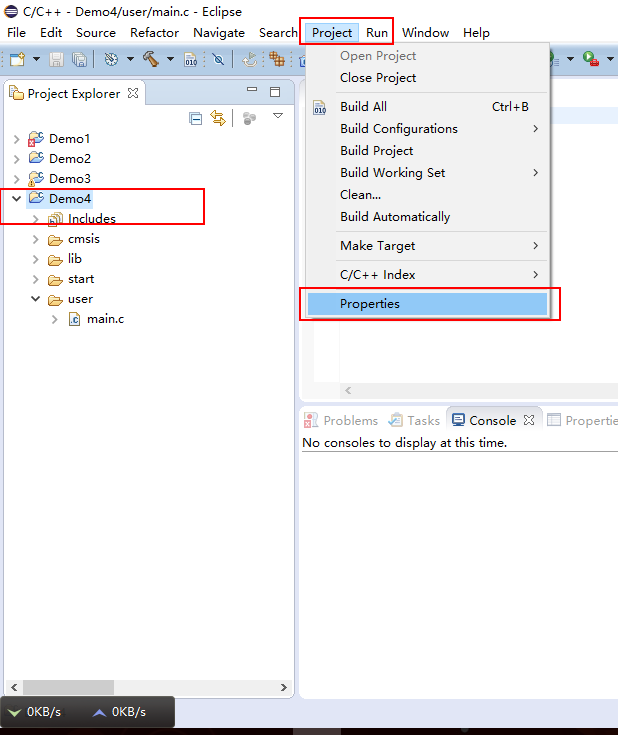
Task: Click the hammer Build icon
Action: 151,59
